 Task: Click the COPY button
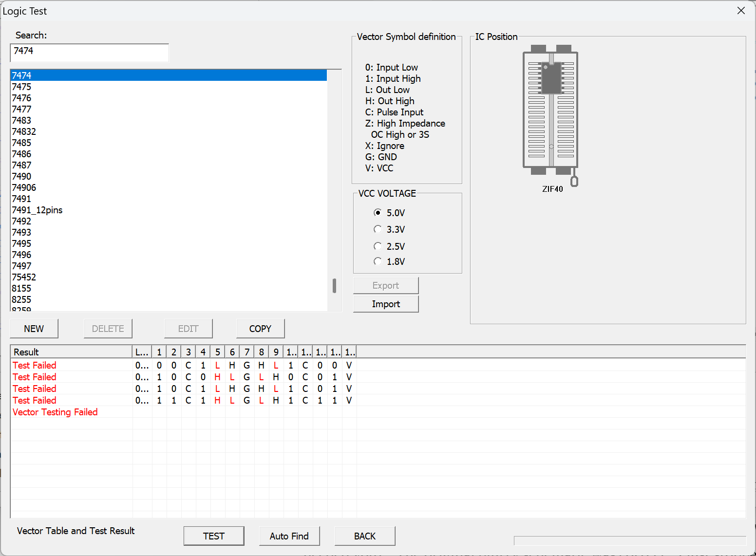tap(260, 329)
